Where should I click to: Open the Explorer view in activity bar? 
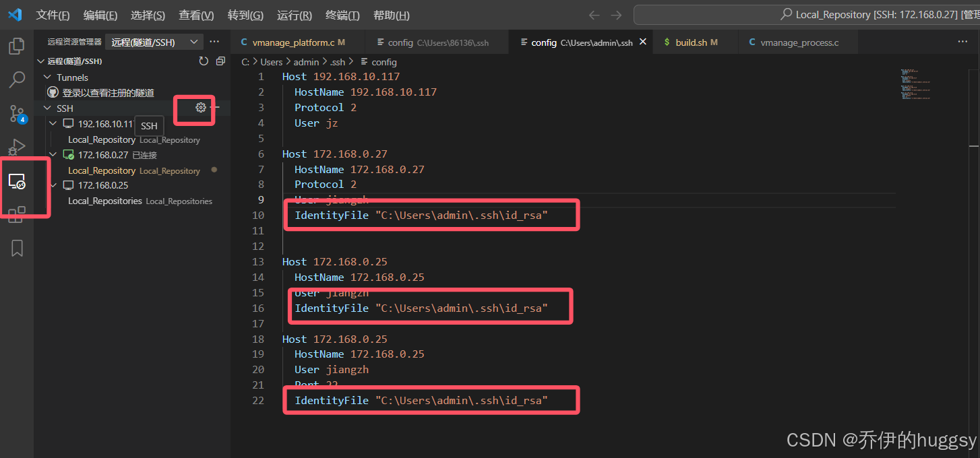17,46
